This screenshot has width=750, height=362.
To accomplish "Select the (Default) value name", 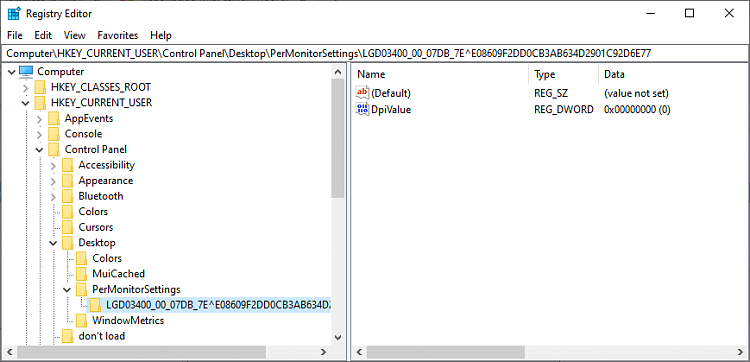I will coord(391,93).
